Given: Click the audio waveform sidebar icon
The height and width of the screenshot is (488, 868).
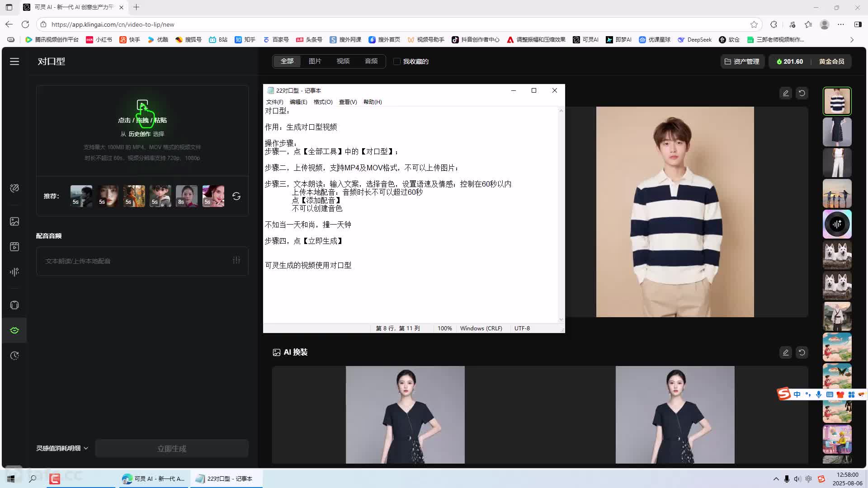Looking at the screenshot, I should pos(14,272).
